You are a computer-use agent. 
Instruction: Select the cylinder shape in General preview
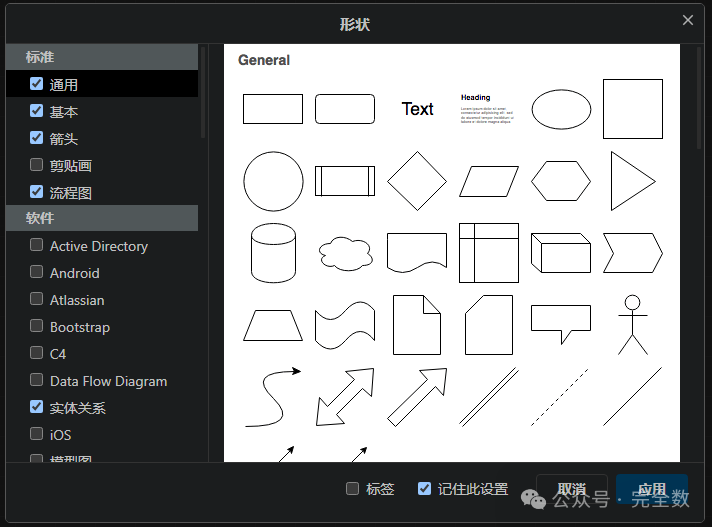pyautogui.click(x=273, y=253)
